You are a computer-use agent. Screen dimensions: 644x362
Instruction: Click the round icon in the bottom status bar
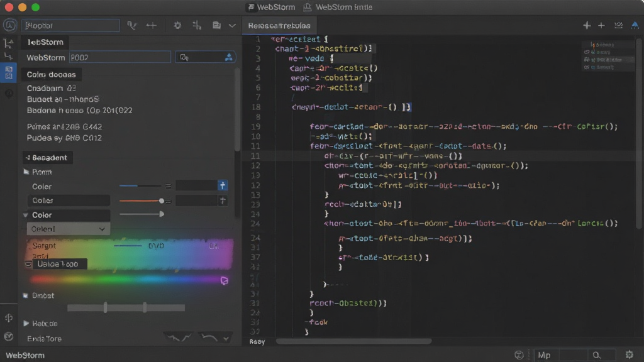click(x=519, y=355)
